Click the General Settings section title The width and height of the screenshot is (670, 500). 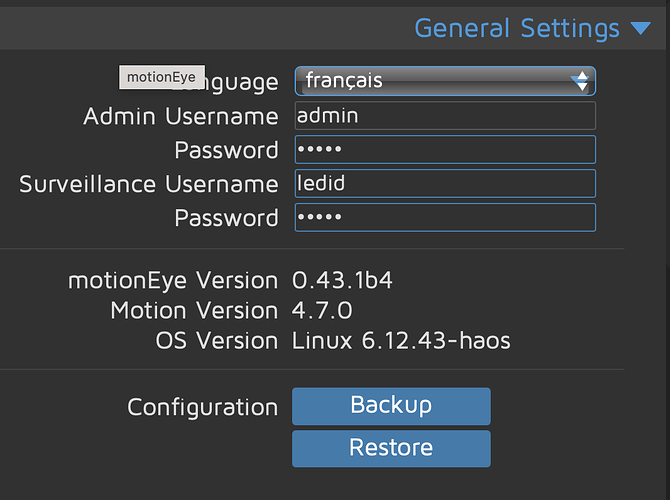pos(516,28)
